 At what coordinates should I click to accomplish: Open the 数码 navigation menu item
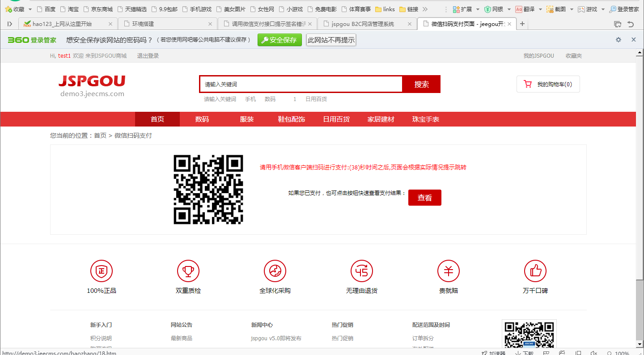[202, 119]
